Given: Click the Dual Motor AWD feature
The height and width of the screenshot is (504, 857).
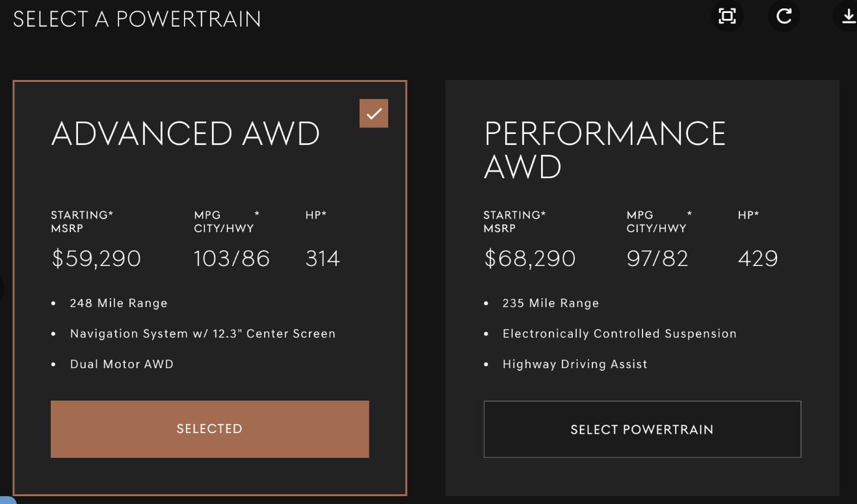Looking at the screenshot, I should (122, 364).
